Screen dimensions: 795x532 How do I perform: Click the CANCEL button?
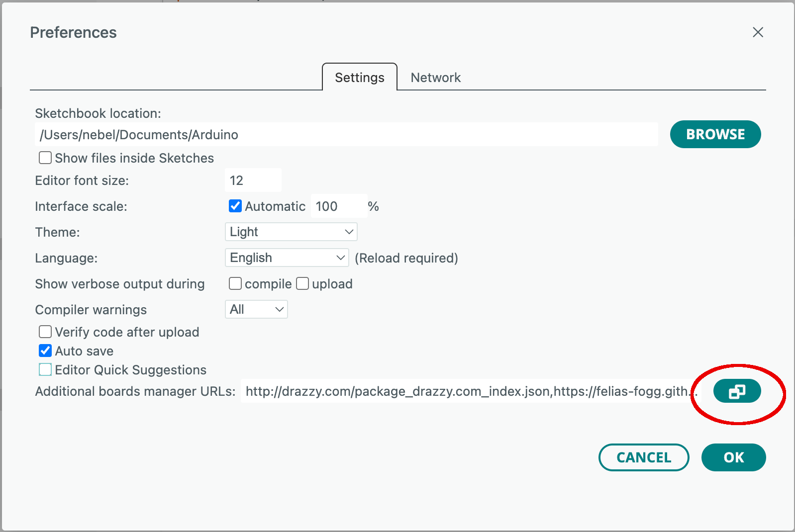tap(644, 457)
